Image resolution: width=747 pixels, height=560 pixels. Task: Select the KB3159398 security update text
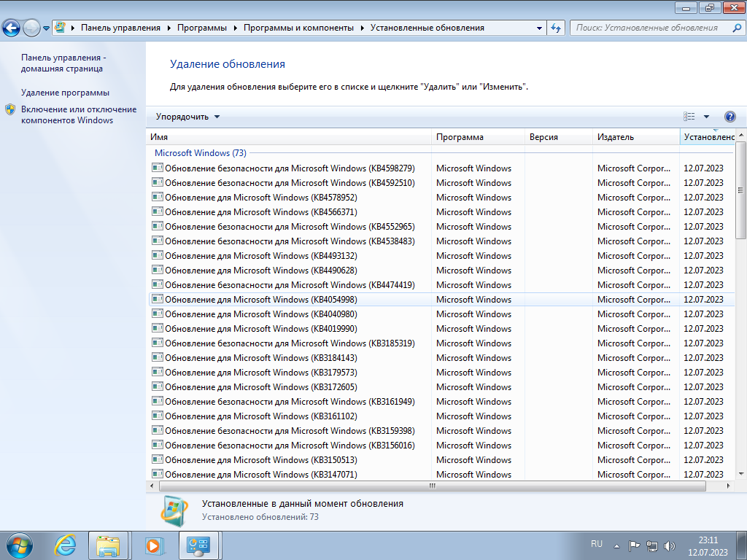pyautogui.click(x=290, y=430)
